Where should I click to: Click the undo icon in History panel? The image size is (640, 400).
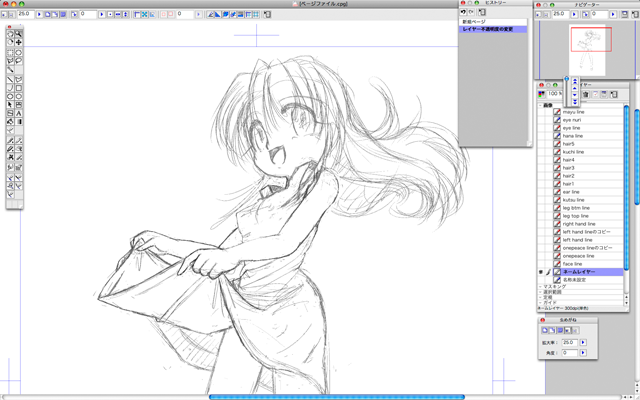[463, 13]
